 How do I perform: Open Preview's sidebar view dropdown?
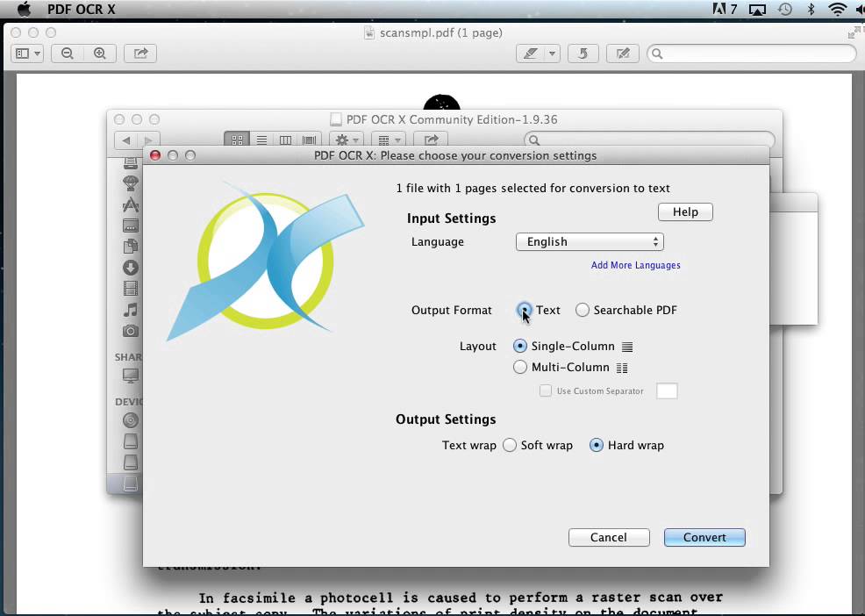click(27, 54)
